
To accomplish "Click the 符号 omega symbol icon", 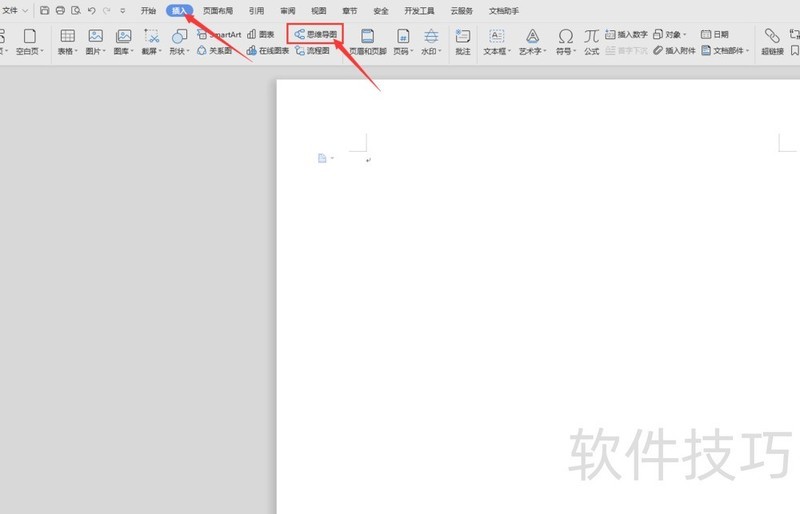I will (x=565, y=36).
